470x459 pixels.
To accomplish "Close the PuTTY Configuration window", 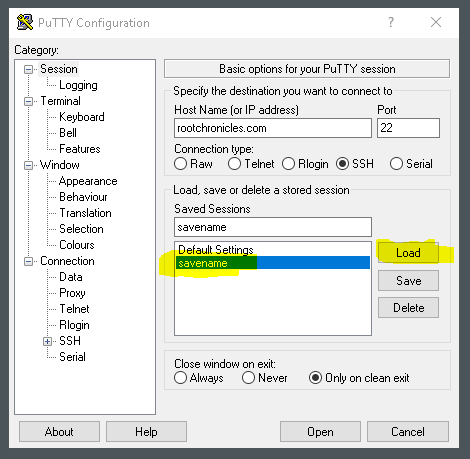I will click(x=436, y=22).
